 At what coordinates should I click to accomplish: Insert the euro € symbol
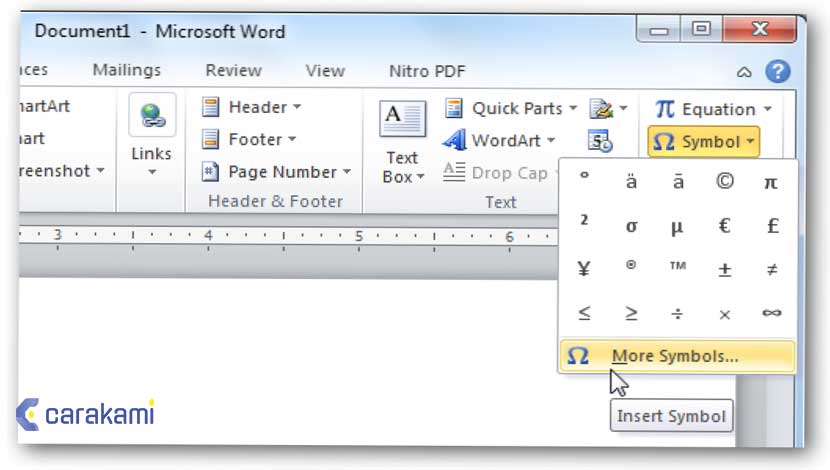(725, 225)
